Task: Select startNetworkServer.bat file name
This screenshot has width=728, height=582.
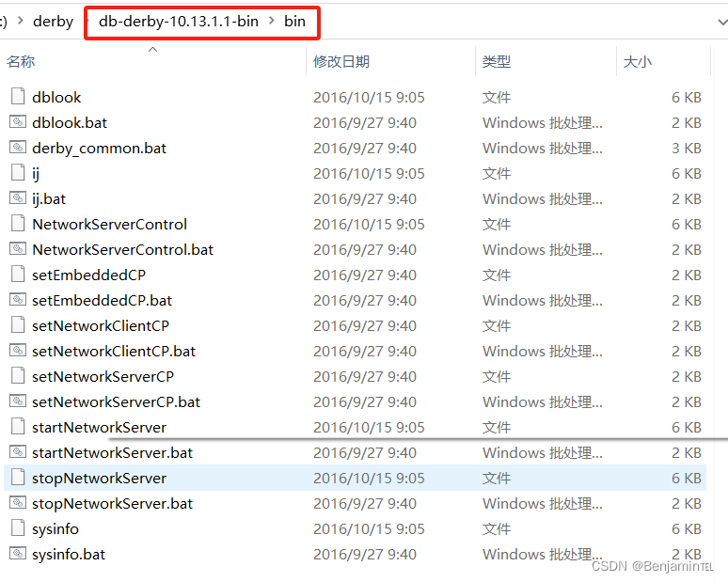Action: pos(112,453)
